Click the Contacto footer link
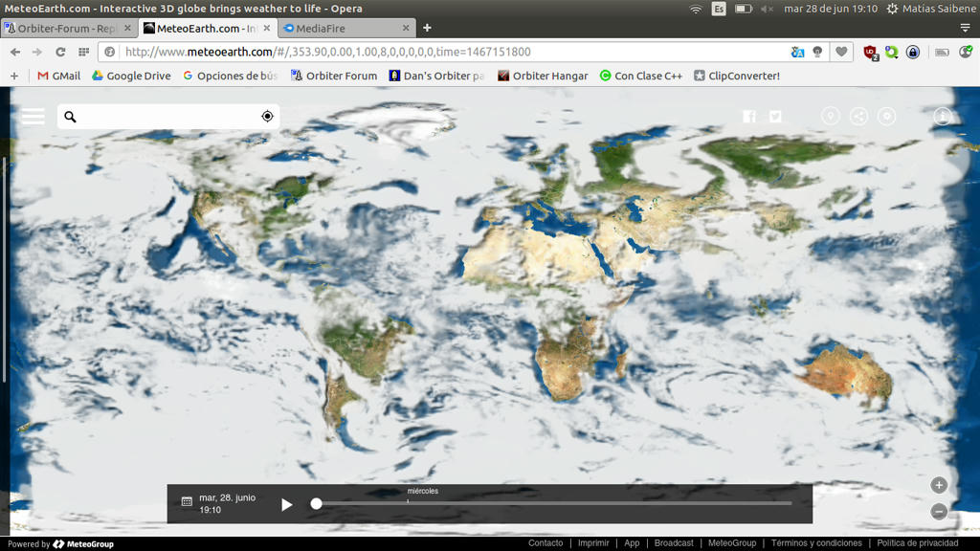This screenshot has width=980, height=551. (545, 543)
